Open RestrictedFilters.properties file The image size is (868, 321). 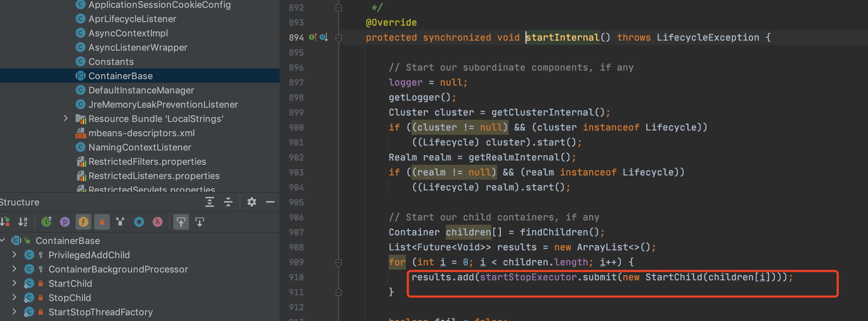[x=147, y=162]
